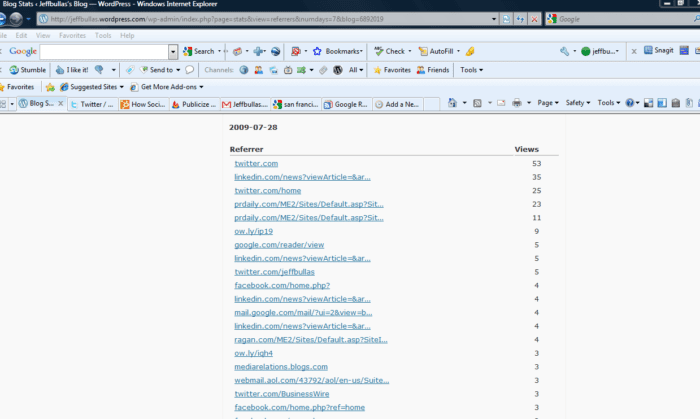Viewport: 700px width, 419px height.
Task: Switch to the 'Google R...' tab
Action: click(347, 104)
